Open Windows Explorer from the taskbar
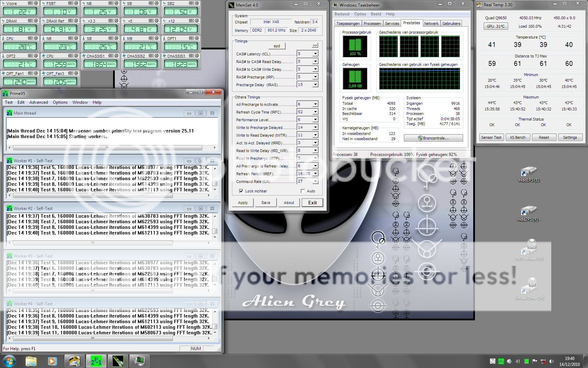 [31, 361]
